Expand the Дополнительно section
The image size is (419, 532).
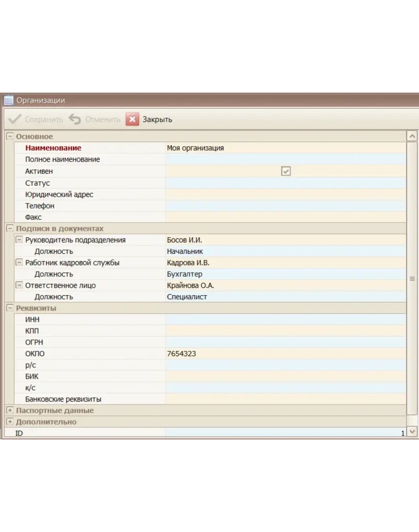point(10,422)
